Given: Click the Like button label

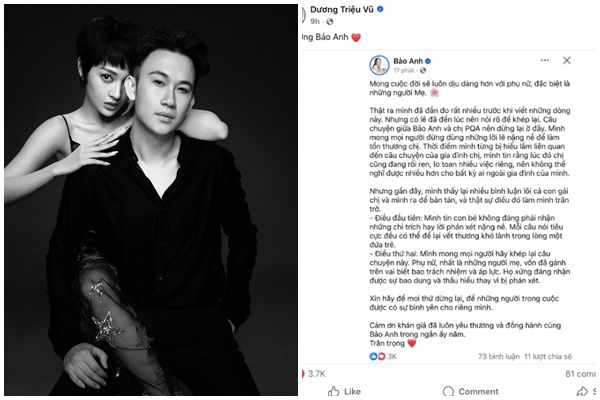Looking at the screenshot, I should point(352,391).
